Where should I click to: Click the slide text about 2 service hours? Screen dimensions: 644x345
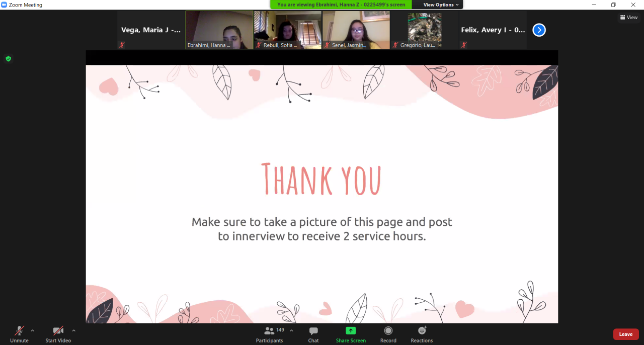pyautogui.click(x=322, y=229)
